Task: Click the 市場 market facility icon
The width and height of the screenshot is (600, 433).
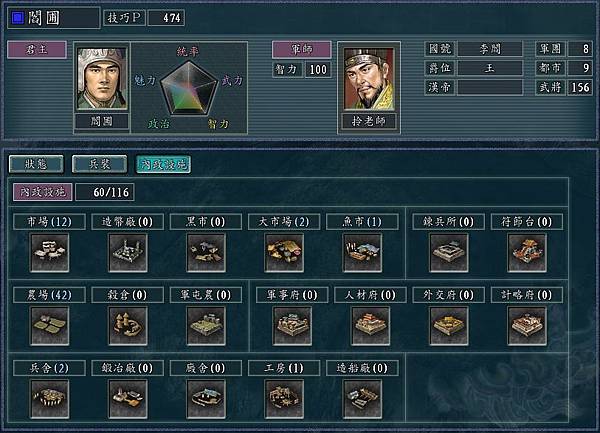Action: coord(50,253)
